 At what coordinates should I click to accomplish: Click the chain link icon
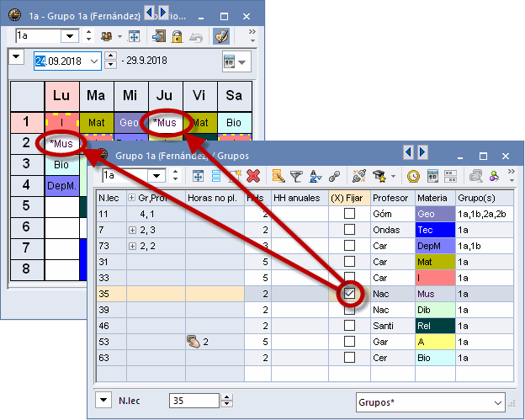(x=333, y=176)
